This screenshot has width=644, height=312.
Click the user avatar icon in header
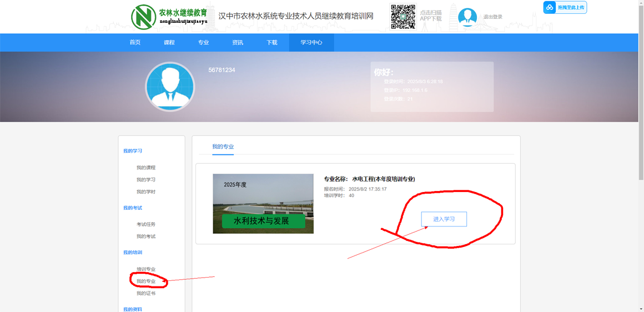coord(467,17)
